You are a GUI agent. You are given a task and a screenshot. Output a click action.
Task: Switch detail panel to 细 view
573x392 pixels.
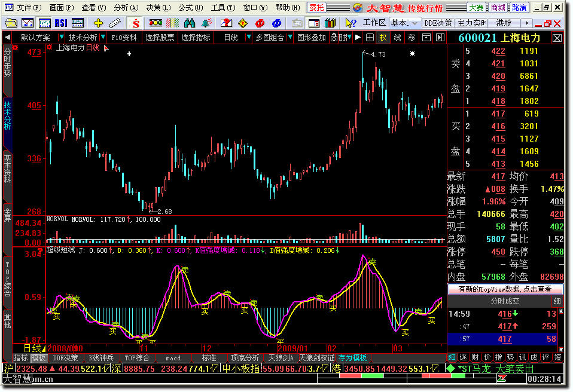452,357
